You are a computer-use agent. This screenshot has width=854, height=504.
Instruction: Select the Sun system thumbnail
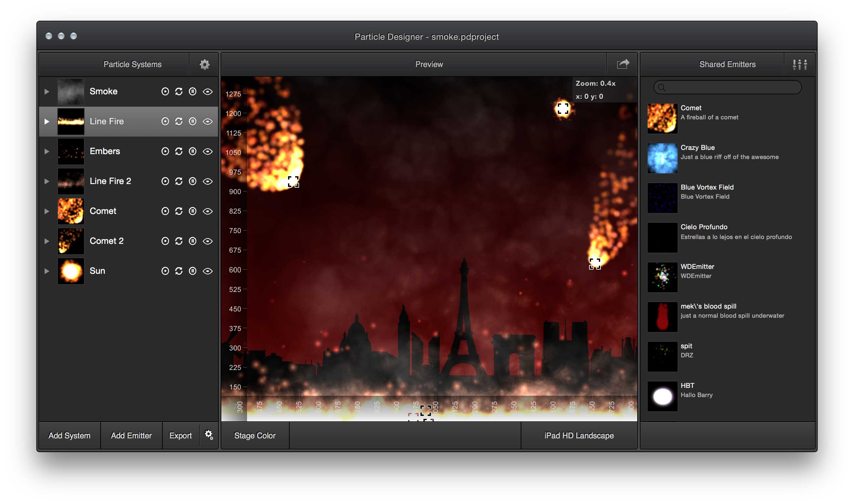71,271
